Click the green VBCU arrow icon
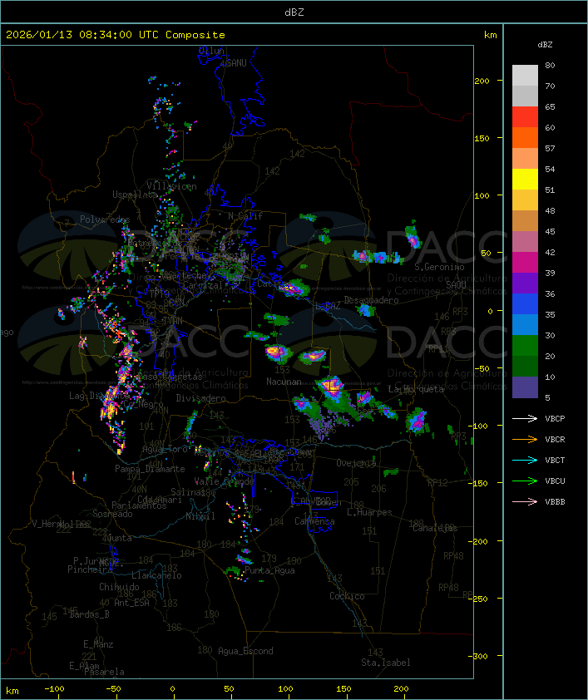 coord(525,481)
